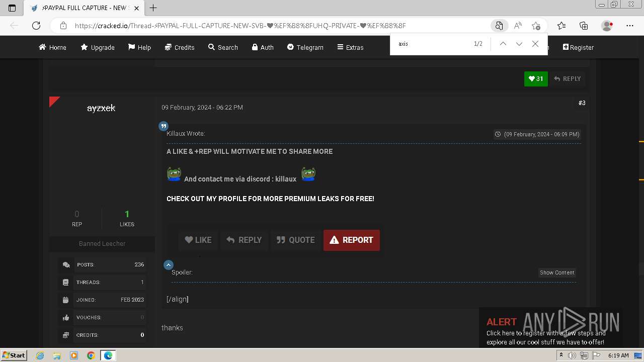Click the VOUCHES stat row
644x362 pixels.
[x=102, y=317]
